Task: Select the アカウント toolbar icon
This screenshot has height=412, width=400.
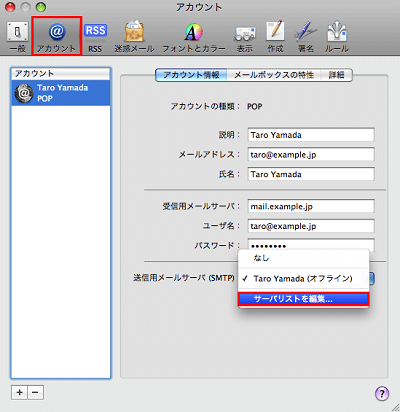Action: (56, 36)
